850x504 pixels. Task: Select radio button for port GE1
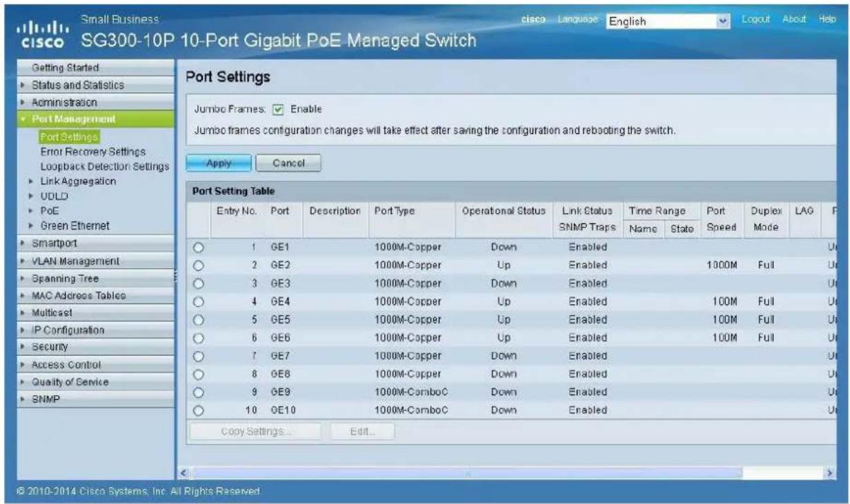tap(199, 247)
